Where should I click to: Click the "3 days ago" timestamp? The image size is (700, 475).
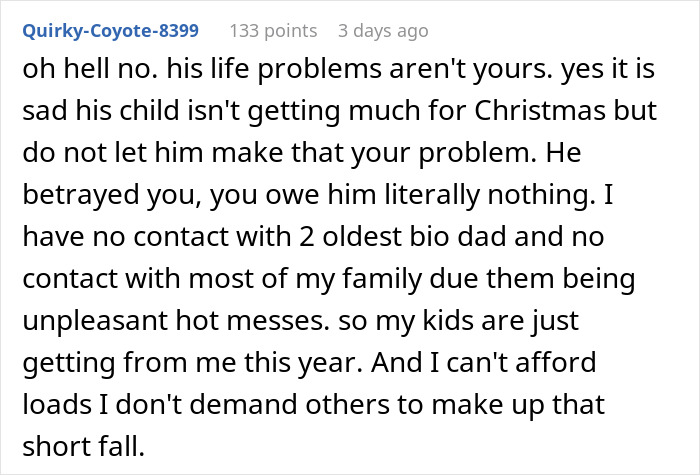pos(383,31)
